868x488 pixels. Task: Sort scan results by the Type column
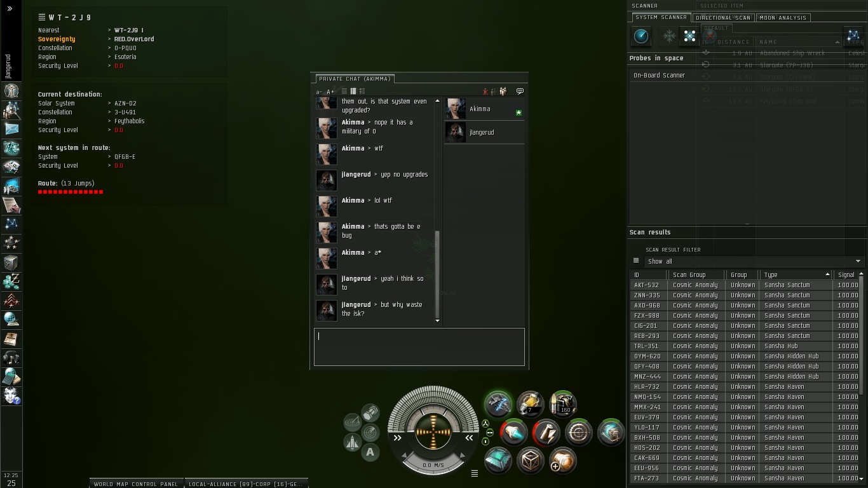click(797, 274)
